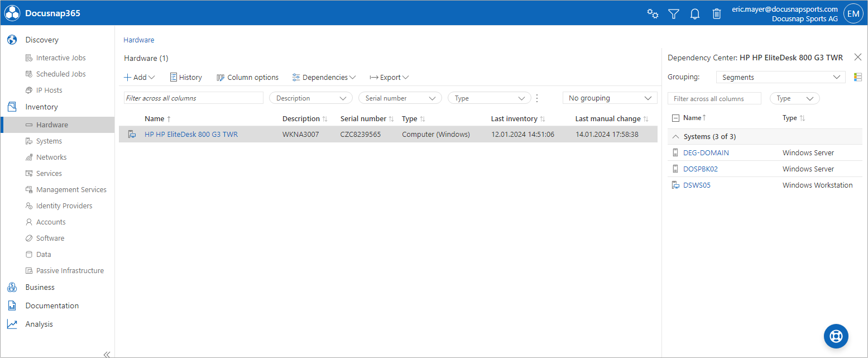Image resolution: width=868 pixels, height=358 pixels.
Task: Collapse the sidebar with double chevron
Action: click(x=107, y=354)
